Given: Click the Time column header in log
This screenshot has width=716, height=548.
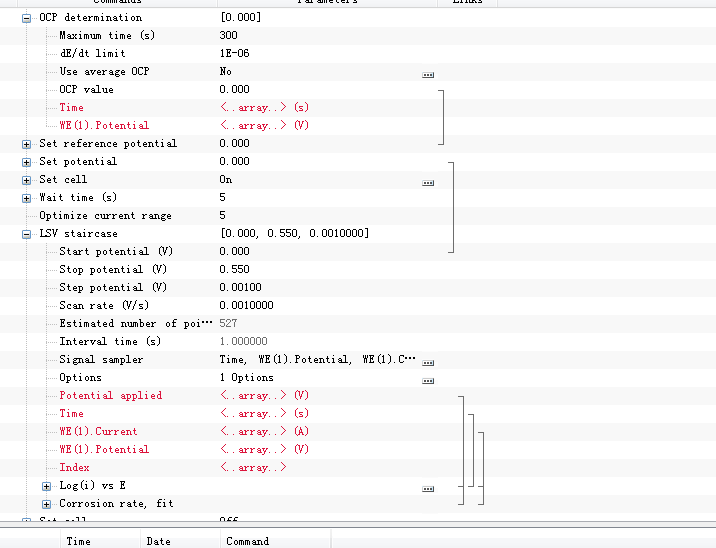Looking at the screenshot, I should (79, 542).
